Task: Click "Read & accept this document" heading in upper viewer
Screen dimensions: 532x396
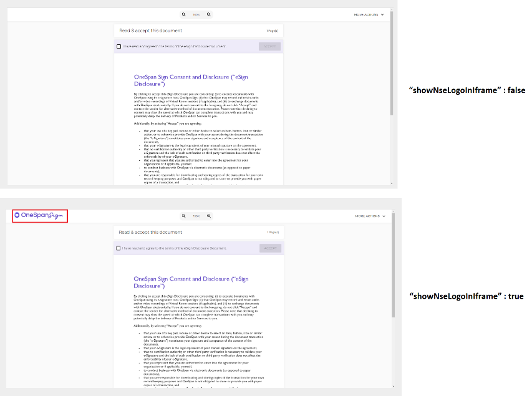Action: [x=151, y=31]
